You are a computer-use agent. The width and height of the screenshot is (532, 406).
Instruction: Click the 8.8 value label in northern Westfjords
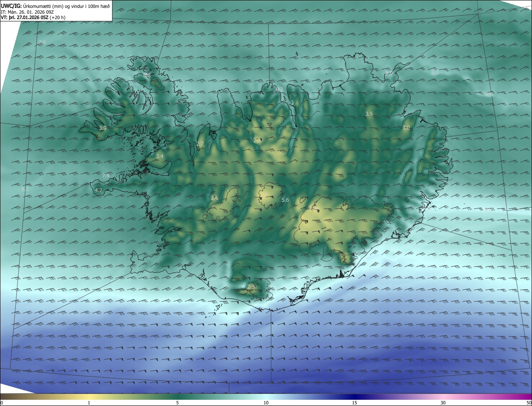[146, 76]
